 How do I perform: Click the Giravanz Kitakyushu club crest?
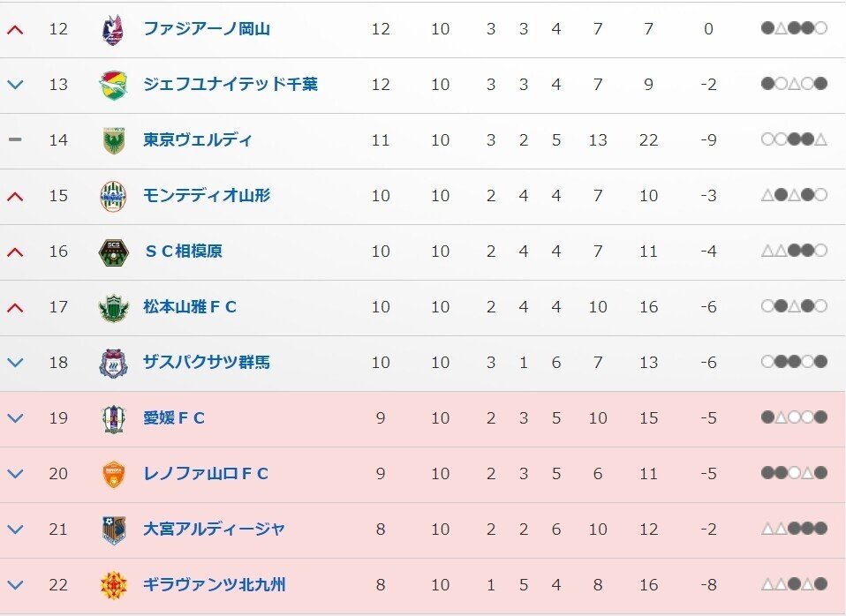tap(113, 585)
